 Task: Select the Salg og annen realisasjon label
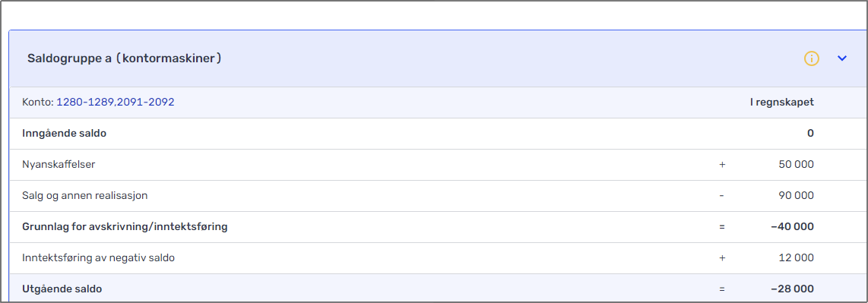point(84,195)
